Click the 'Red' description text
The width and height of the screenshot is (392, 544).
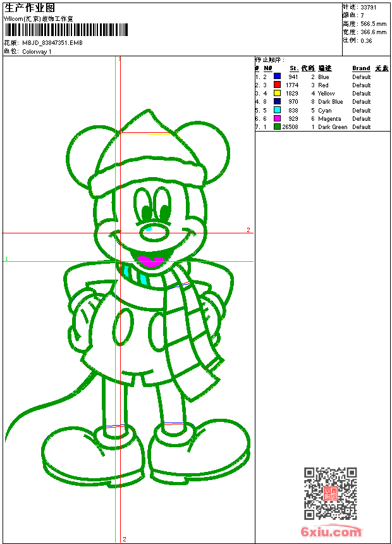pos(323,85)
